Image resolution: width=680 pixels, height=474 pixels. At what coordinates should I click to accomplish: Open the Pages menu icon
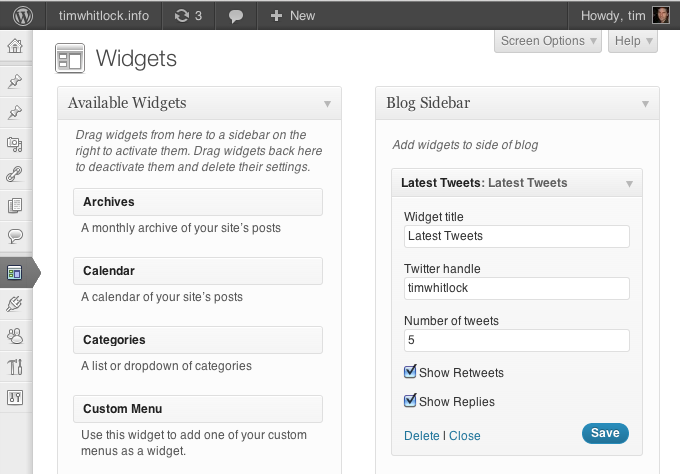coord(15,206)
